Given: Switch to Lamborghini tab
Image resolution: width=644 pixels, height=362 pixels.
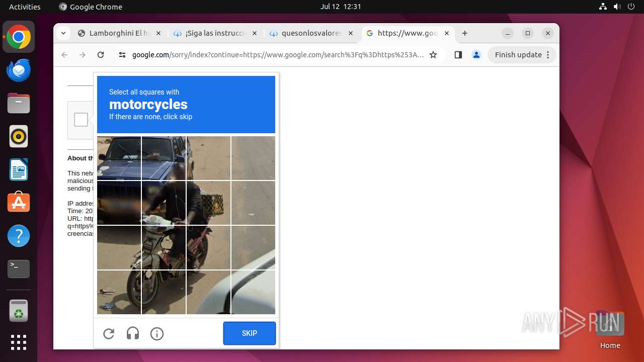Looking at the screenshot, I should pos(119,33).
